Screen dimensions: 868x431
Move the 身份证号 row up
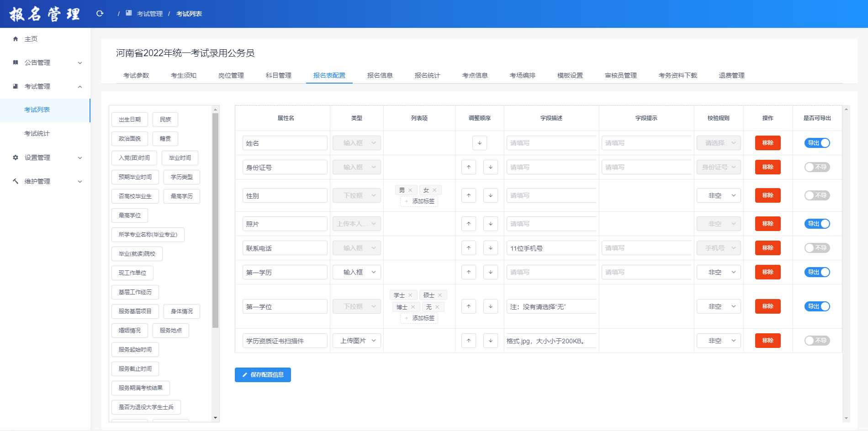coord(468,167)
